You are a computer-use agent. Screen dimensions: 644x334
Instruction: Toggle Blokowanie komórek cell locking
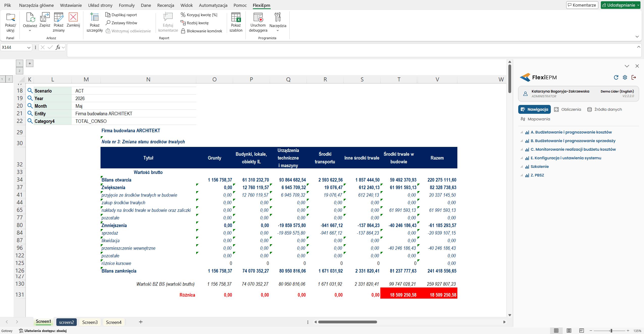click(x=202, y=31)
